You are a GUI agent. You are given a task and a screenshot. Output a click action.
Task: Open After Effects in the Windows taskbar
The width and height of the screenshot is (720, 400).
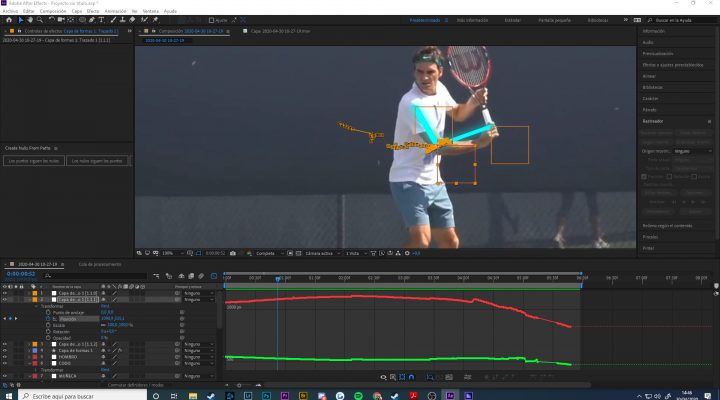pyautogui.click(x=450, y=395)
